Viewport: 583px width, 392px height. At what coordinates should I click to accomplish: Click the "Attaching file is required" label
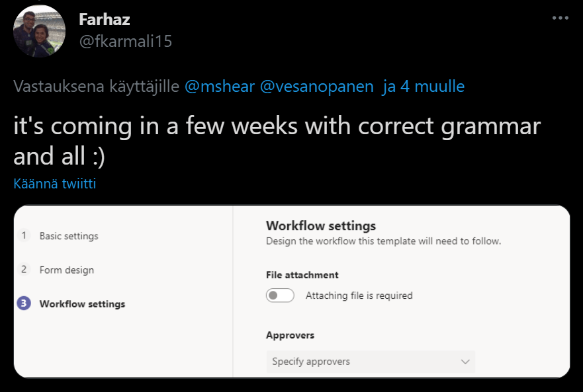pos(359,295)
